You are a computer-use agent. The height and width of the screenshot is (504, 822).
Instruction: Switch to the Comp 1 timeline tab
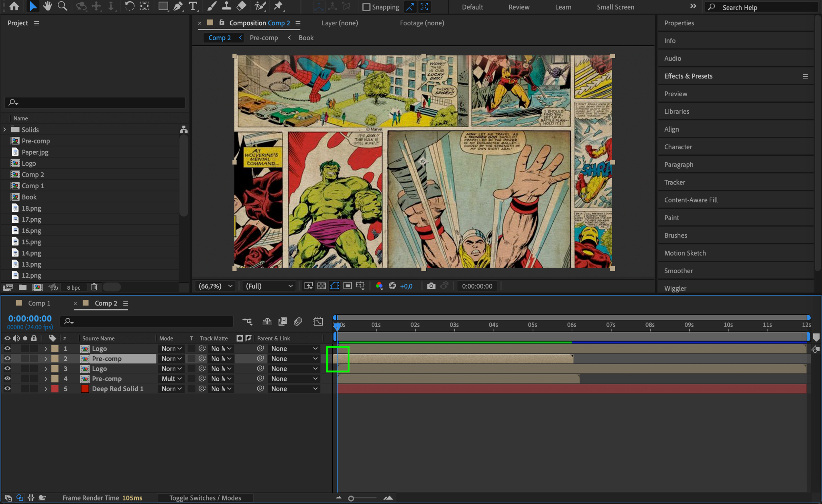click(39, 303)
